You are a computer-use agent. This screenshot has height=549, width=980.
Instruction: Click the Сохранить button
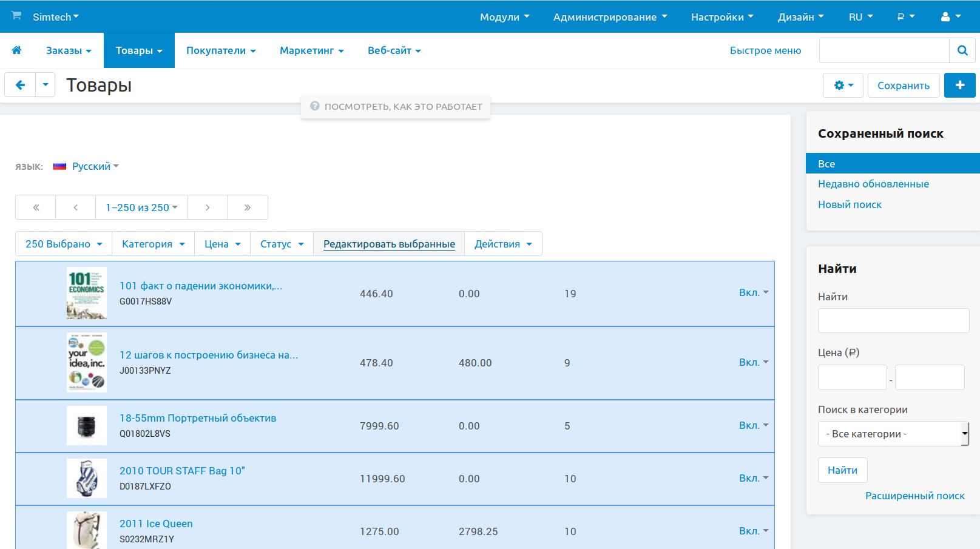903,86
